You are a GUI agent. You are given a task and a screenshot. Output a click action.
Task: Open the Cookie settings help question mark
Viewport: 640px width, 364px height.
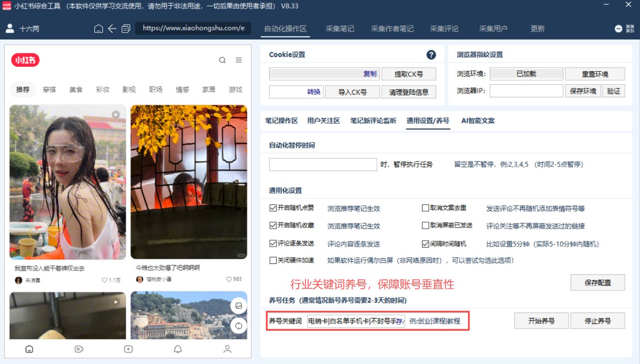tap(431, 55)
